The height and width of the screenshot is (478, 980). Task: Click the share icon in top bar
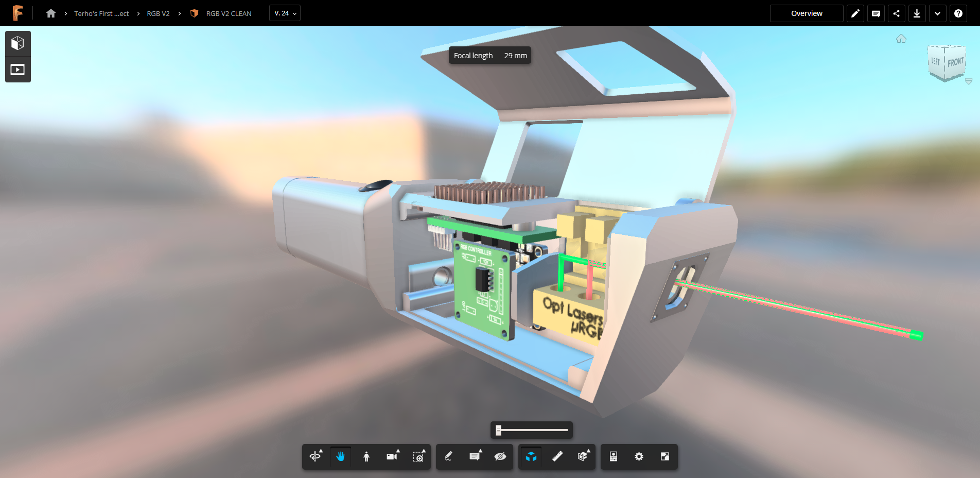point(897,13)
